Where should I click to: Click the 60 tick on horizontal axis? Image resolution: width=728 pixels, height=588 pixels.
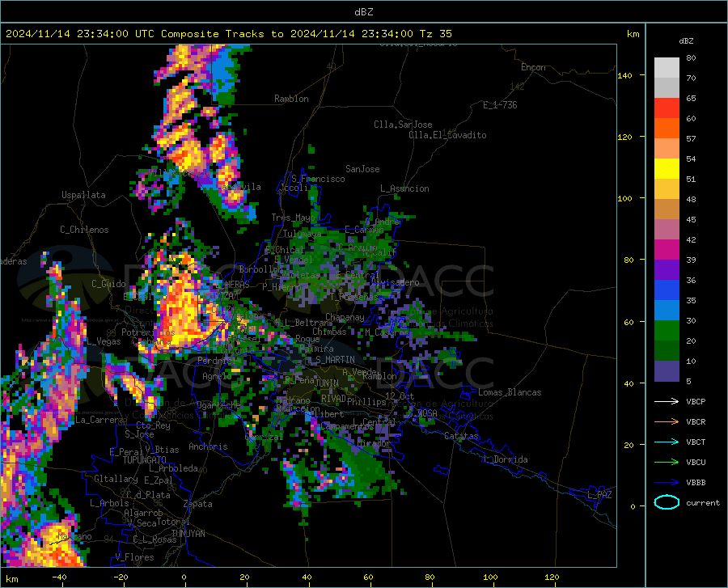tap(368, 577)
